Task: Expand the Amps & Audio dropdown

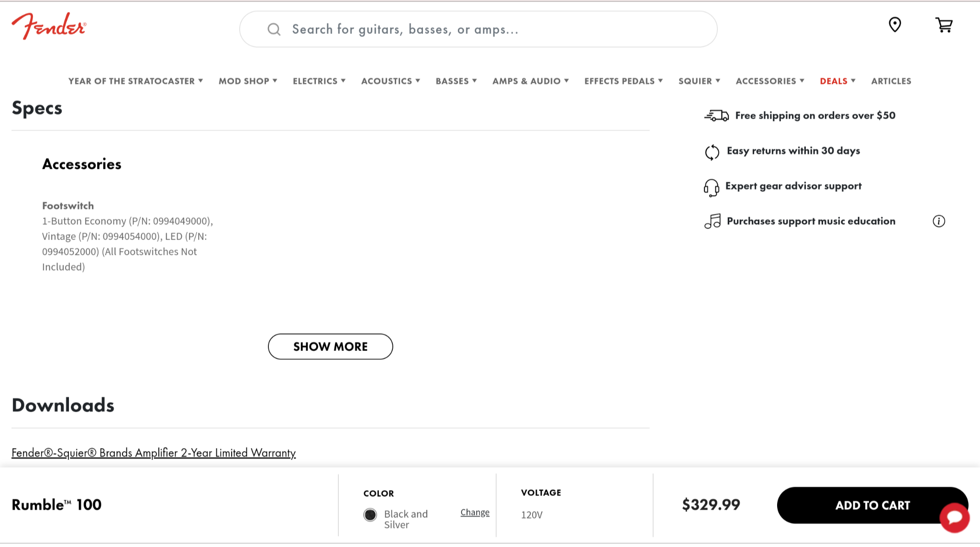Action: 531,81
